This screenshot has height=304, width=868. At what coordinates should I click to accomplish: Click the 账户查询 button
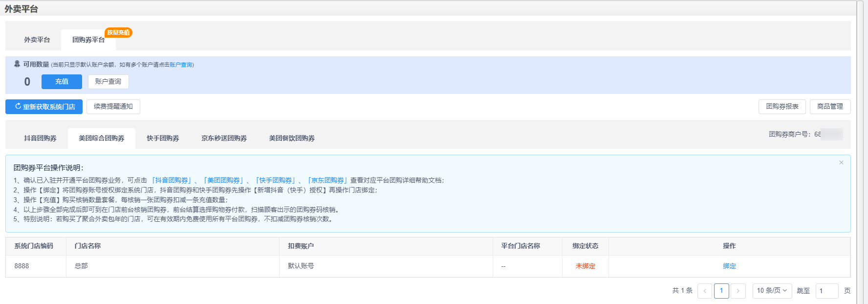108,82
